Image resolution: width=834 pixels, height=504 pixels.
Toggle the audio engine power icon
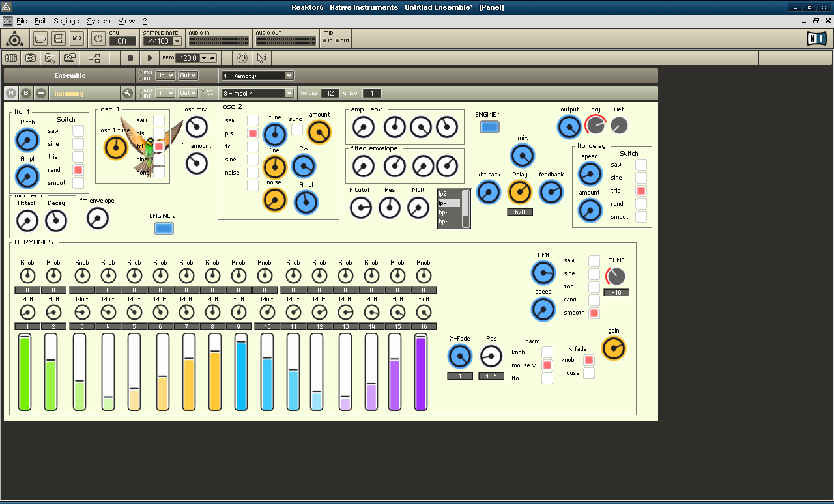click(x=98, y=38)
